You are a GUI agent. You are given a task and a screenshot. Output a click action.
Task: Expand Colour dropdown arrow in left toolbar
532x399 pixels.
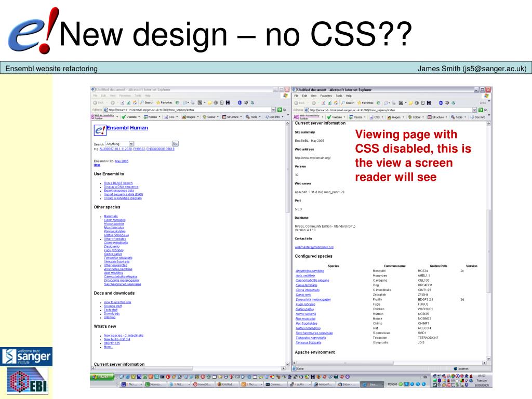[x=218, y=117]
